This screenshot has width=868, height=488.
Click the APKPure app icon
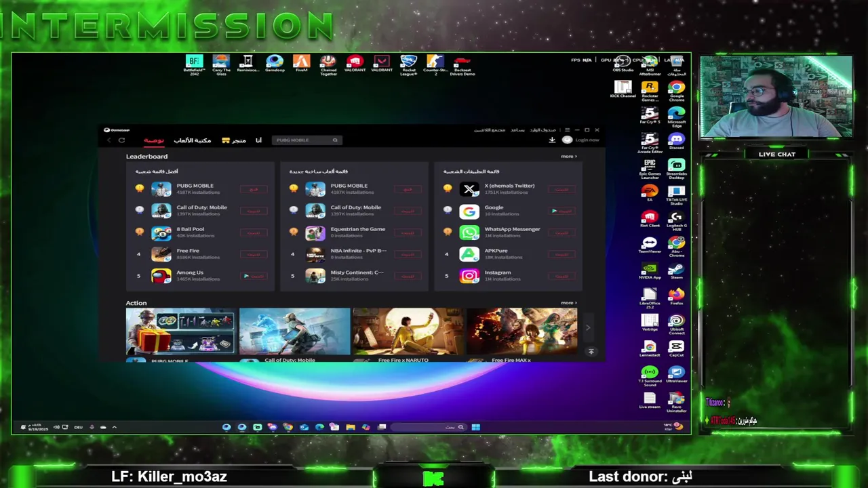pyautogui.click(x=469, y=254)
